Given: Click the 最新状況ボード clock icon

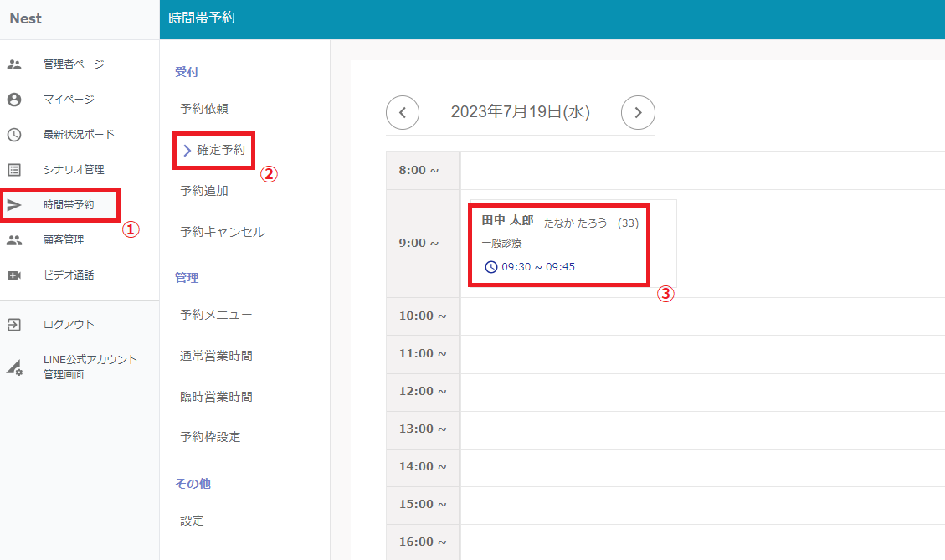Looking at the screenshot, I should [x=14, y=135].
